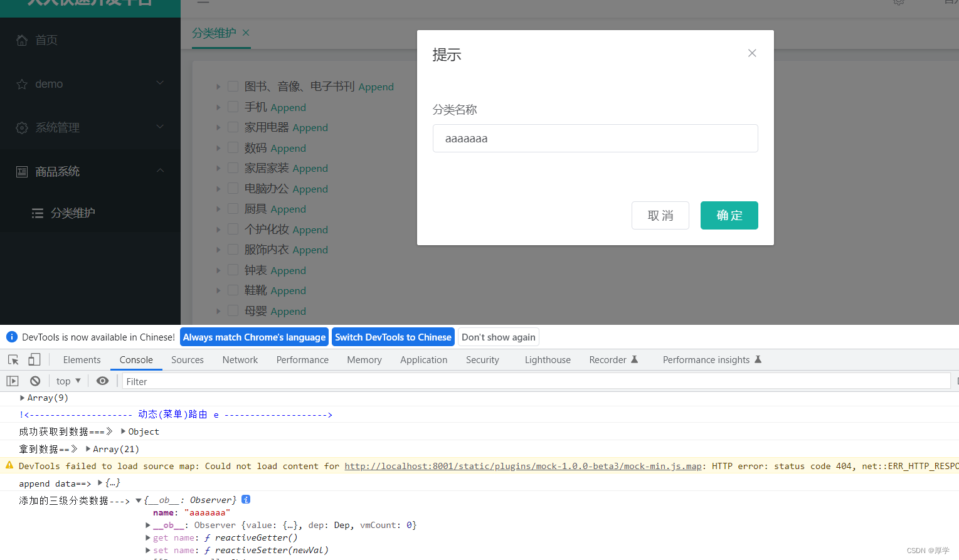Create live expression eye icon

[102, 381]
